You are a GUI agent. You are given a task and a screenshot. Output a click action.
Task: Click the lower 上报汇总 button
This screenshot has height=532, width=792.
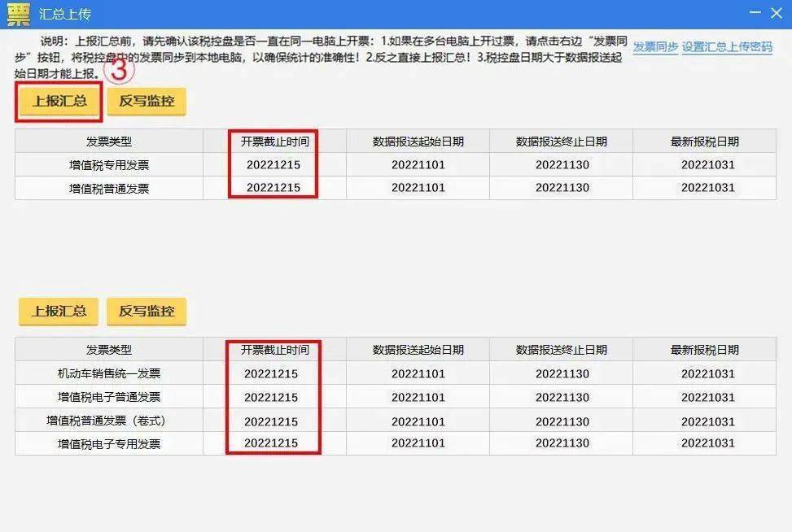[x=57, y=312]
